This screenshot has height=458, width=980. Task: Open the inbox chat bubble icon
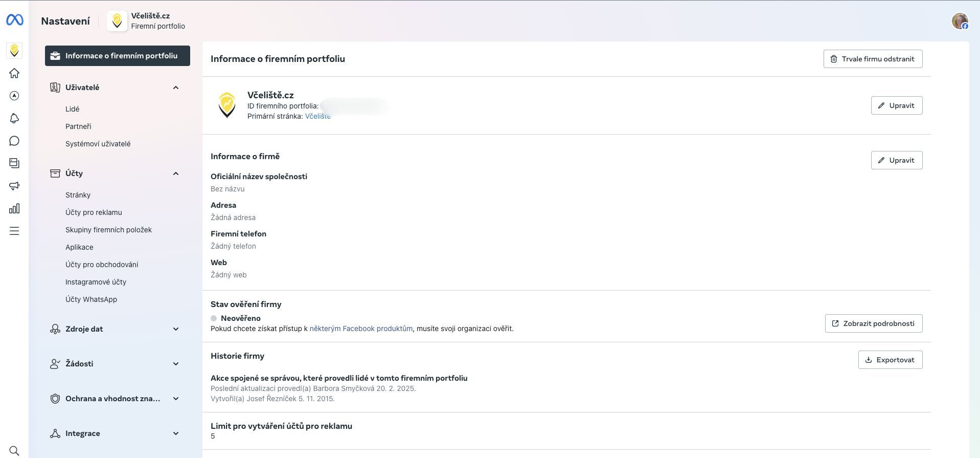tap(14, 141)
